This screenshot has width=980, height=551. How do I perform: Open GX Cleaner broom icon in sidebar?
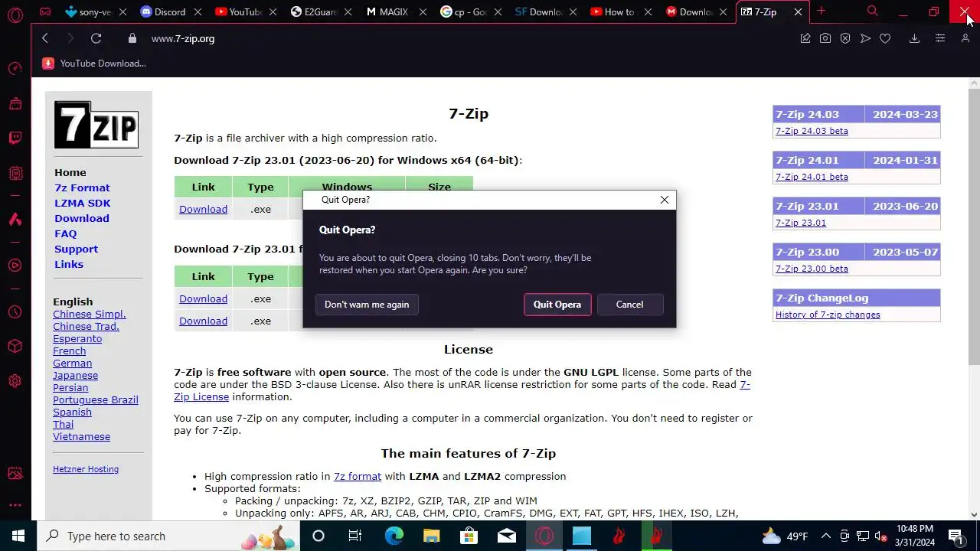(15, 103)
